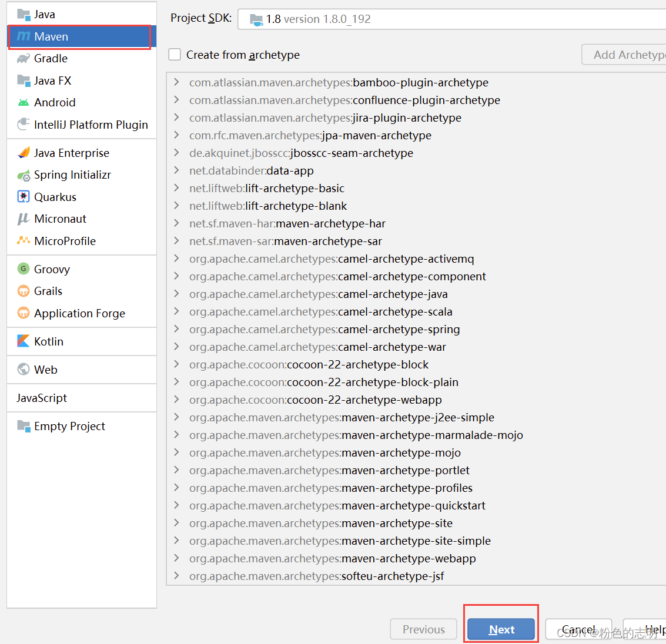Click the Java FX folder icon
The width and height of the screenshot is (666, 644).
tap(24, 80)
